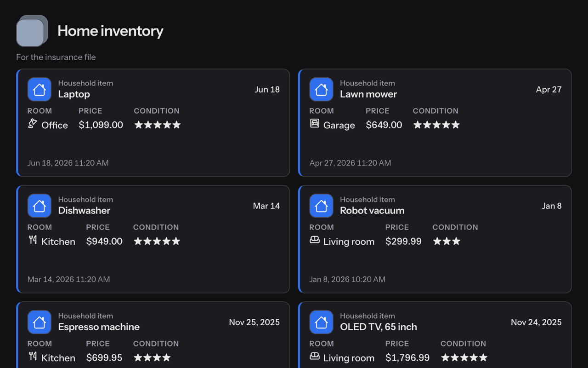588x368 pixels.
Task: Click the CONDITION label on OLED TV card
Action: pyautogui.click(x=463, y=344)
